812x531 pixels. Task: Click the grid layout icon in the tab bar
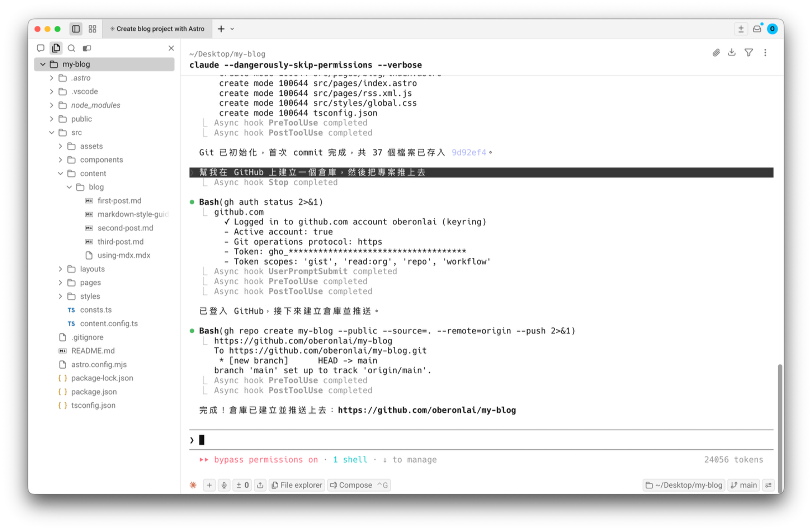pos(92,28)
